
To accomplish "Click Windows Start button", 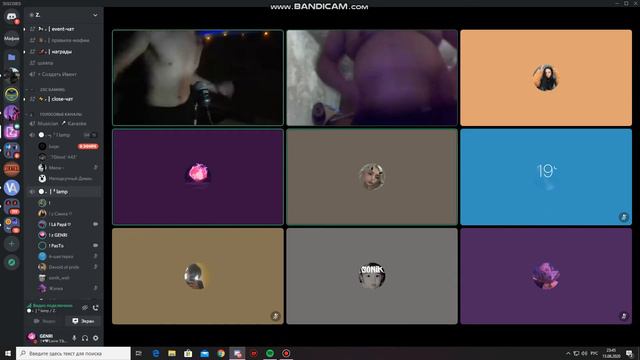I will click(8, 353).
